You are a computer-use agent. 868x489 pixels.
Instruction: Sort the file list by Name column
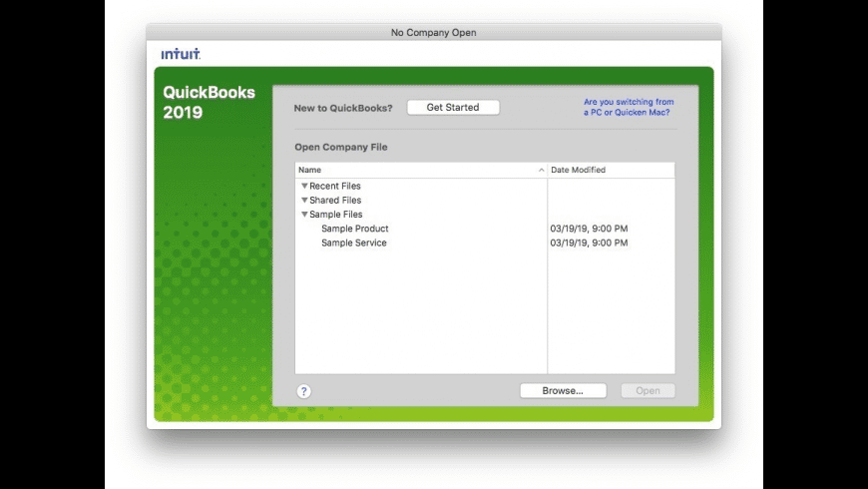tap(421, 170)
